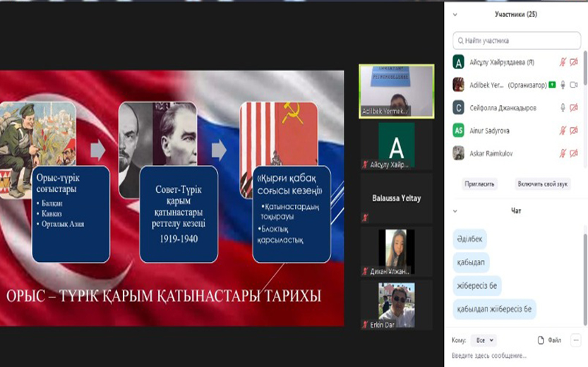The image size is (588, 367).
Task: Click Айсулу Хайрулдаева's muted microphone icon
Action: 563,62
